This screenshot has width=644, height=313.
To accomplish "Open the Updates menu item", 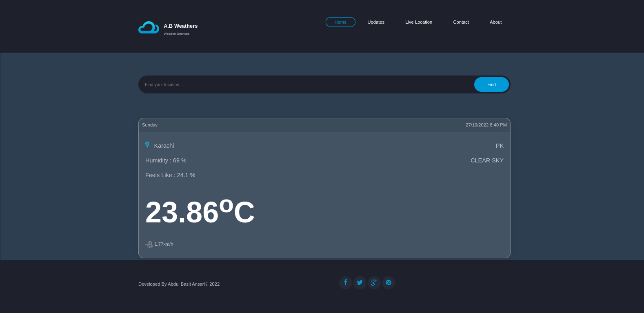I will [x=376, y=22].
